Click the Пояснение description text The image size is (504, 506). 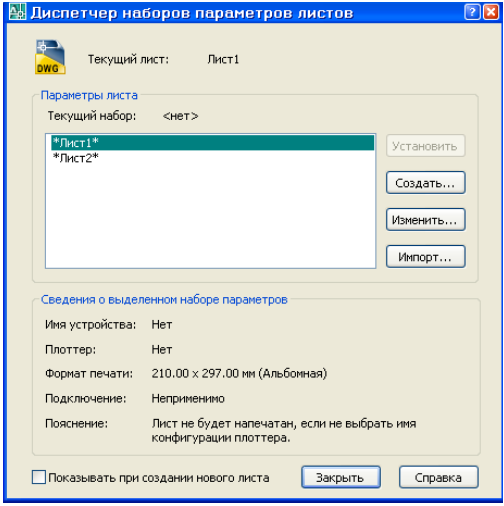284,430
